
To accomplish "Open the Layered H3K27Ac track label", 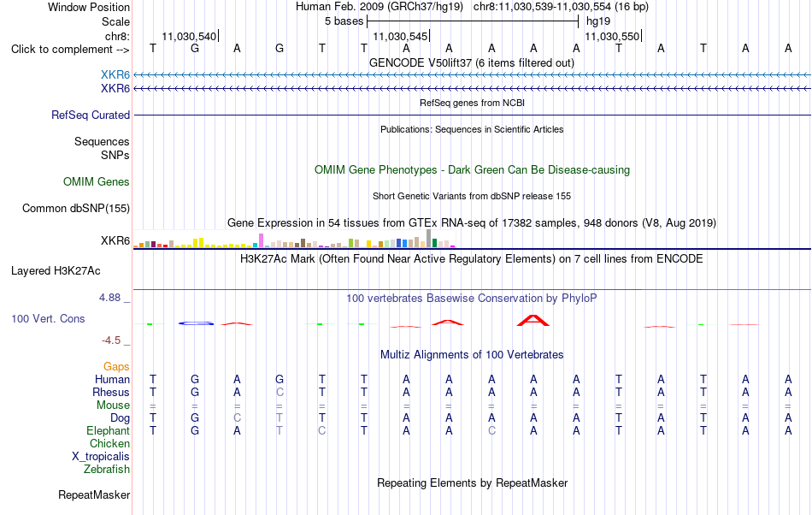I will click(x=56, y=271).
